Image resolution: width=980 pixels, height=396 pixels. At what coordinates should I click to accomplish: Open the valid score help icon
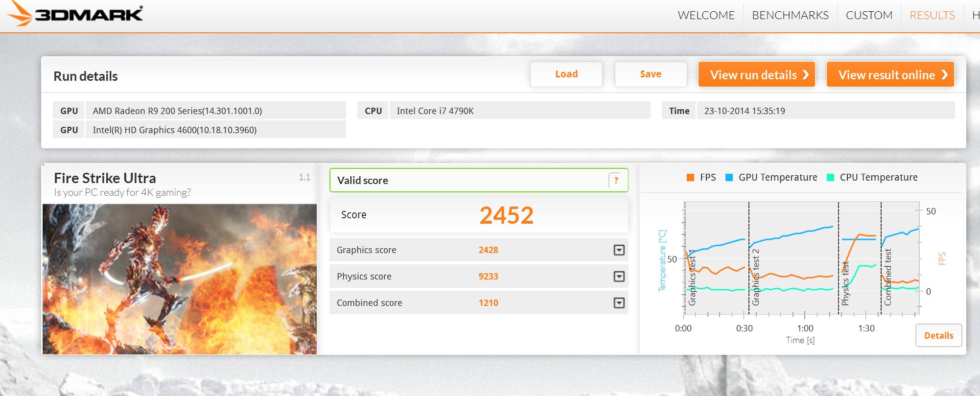[616, 180]
